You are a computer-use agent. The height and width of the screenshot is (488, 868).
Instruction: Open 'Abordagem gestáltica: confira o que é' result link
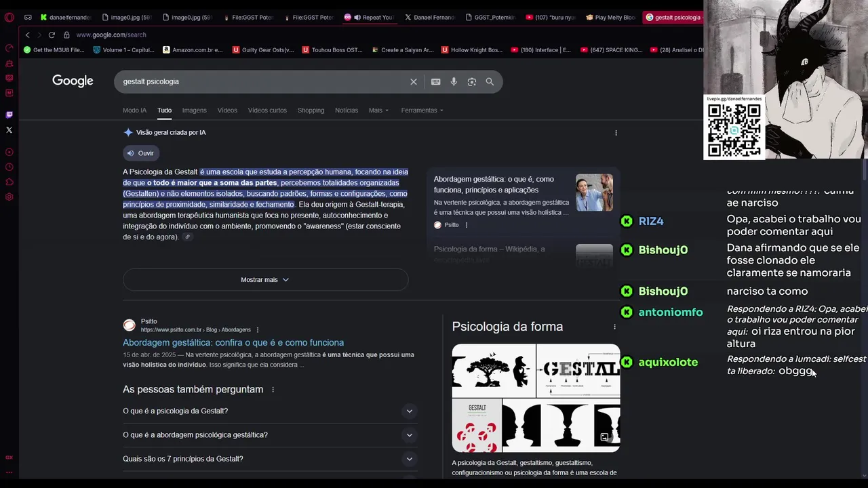coord(233,343)
